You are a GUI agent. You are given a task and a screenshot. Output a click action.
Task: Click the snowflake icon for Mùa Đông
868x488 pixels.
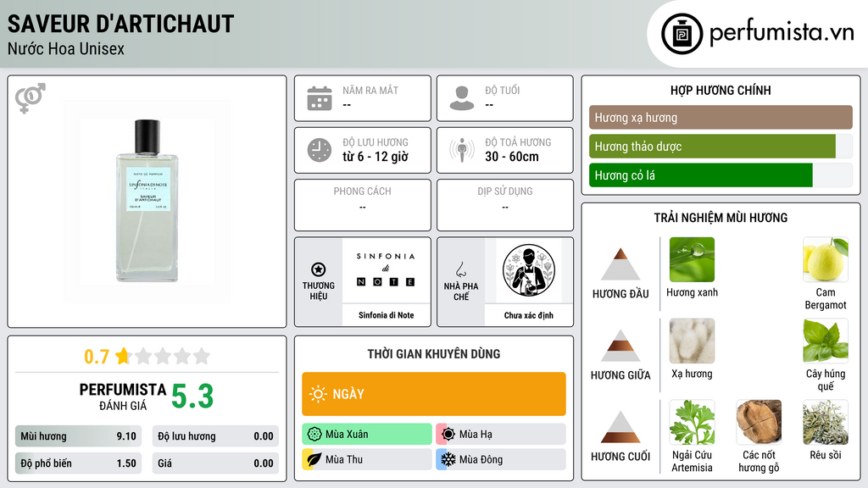coord(448,459)
